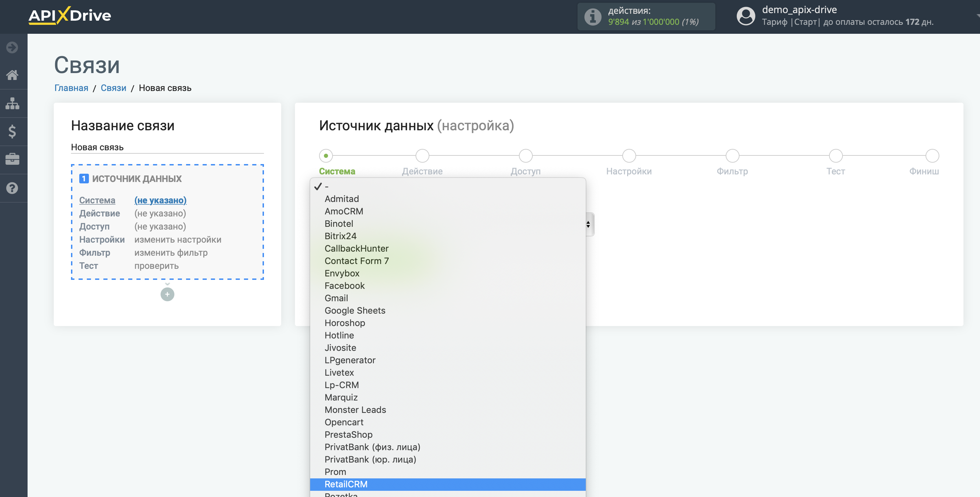Viewport: 980px width, 497px height.
Task: Expand sidebar with arrow icon
Action: (x=12, y=48)
